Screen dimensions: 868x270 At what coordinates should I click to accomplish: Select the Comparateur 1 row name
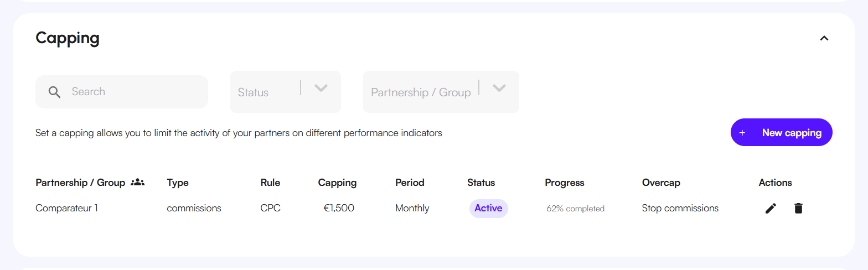[x=66, y=209]
